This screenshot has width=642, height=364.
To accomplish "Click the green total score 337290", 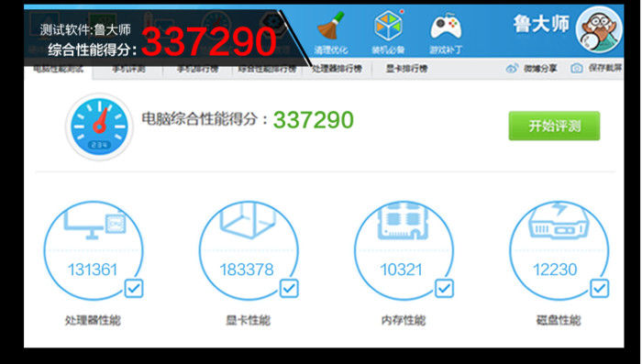I will (314, 120).
